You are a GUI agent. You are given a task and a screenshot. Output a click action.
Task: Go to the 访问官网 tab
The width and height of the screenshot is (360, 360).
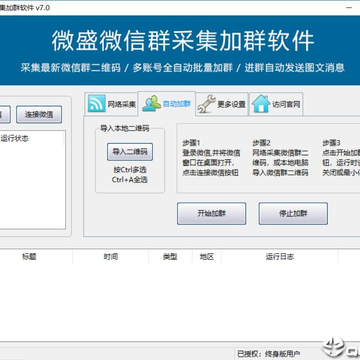(x=276, y=104)
